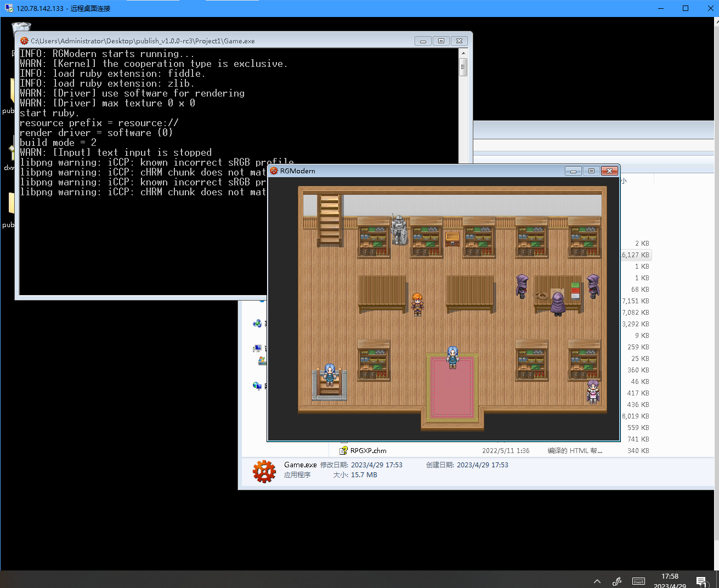Click the 8,019 KB size entry
This screenshot has width=719, height=588.
[x=636, y=416]
